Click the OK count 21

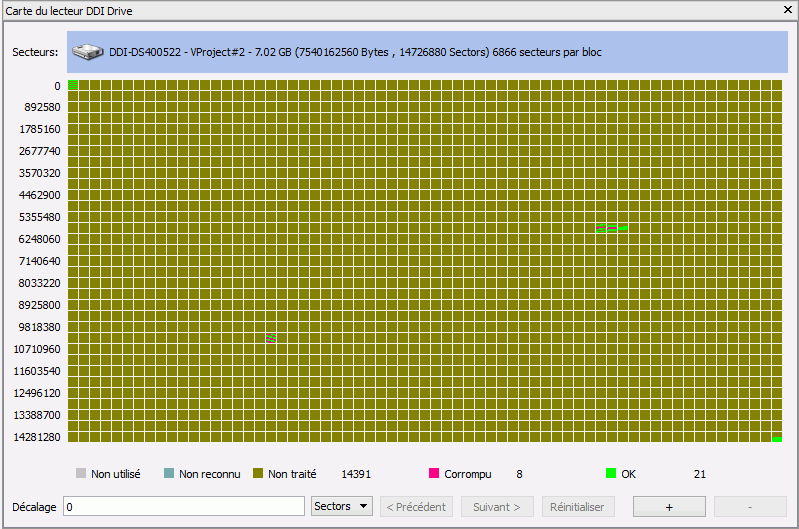(x=700, y=474)
